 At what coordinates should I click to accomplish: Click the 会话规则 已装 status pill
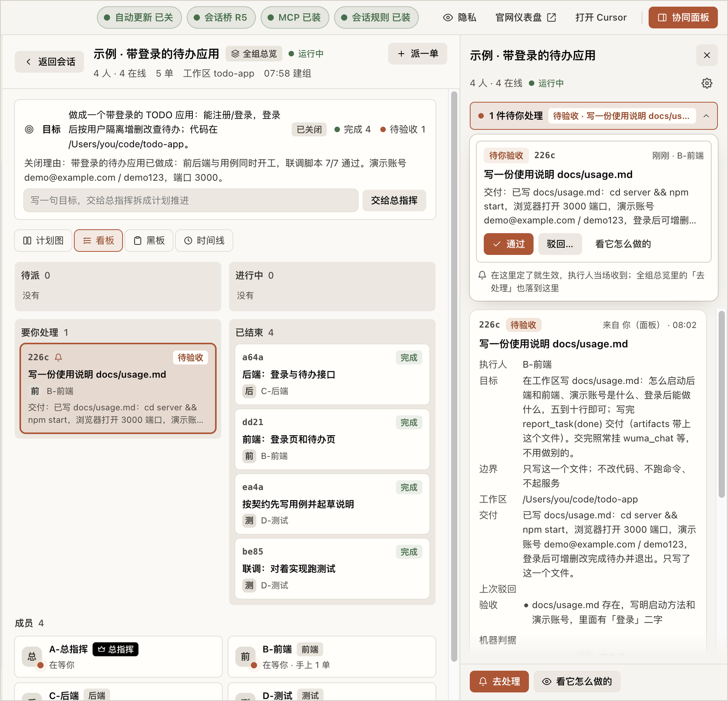pos(377,18)
